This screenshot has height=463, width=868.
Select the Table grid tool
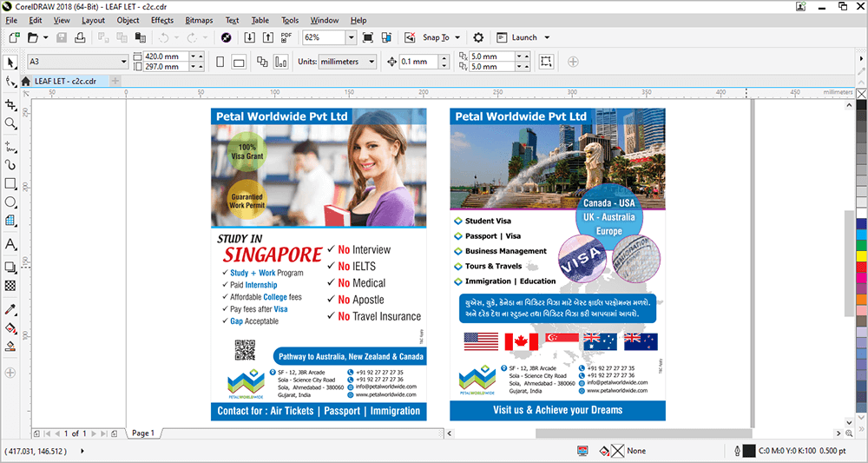point(10,221)
